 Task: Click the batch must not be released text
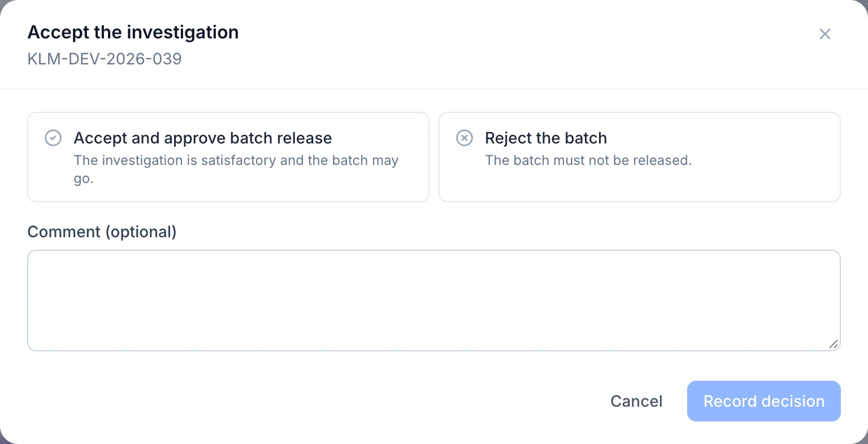click(588, 160)
